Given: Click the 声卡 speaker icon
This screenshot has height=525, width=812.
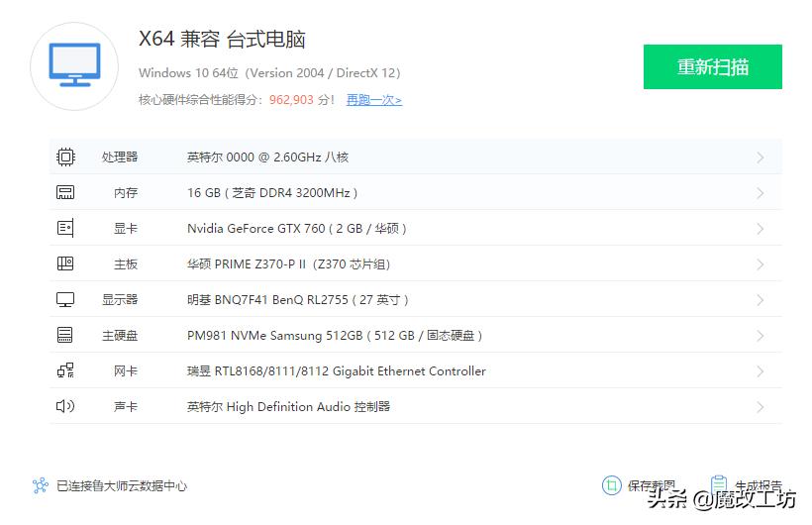Looking at the screenshot, I should [65, 406].
